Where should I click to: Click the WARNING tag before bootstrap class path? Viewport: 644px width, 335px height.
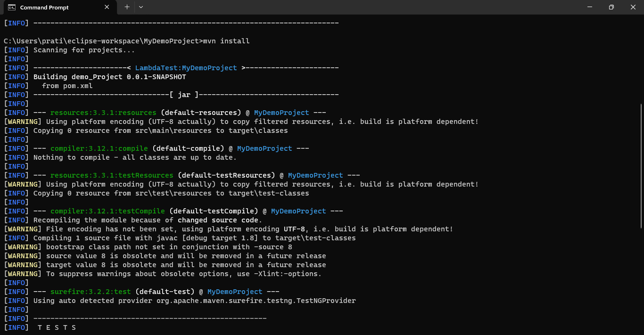pos(23,247)
